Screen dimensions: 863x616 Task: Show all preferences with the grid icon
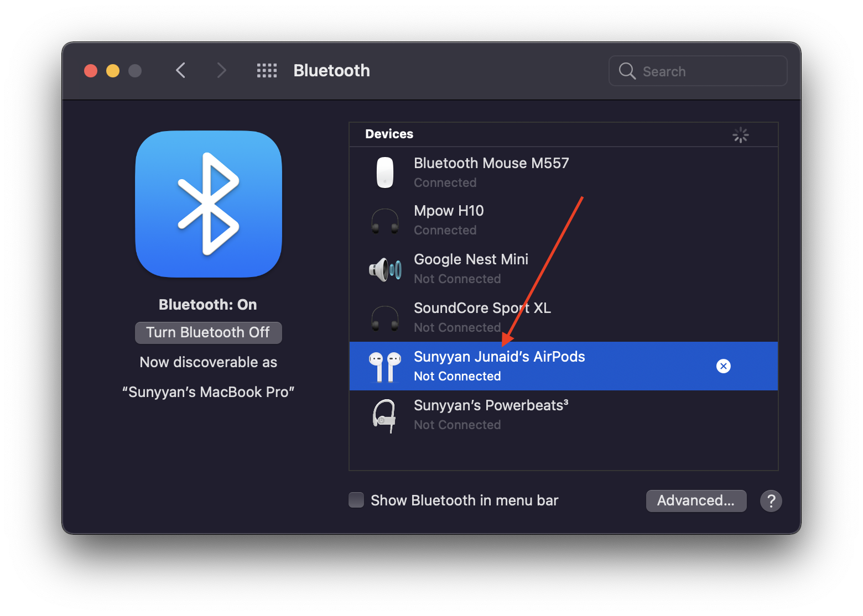coord(267,71)
